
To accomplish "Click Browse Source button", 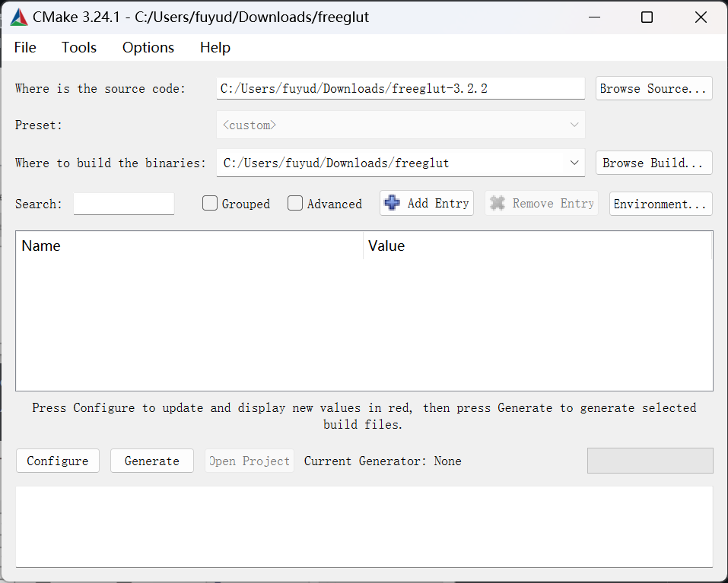I will (653, 88).
